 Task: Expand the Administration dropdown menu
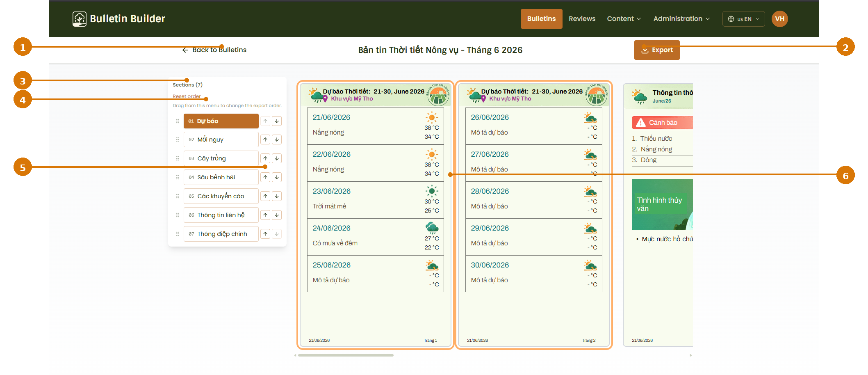click(x=681, y=19)
